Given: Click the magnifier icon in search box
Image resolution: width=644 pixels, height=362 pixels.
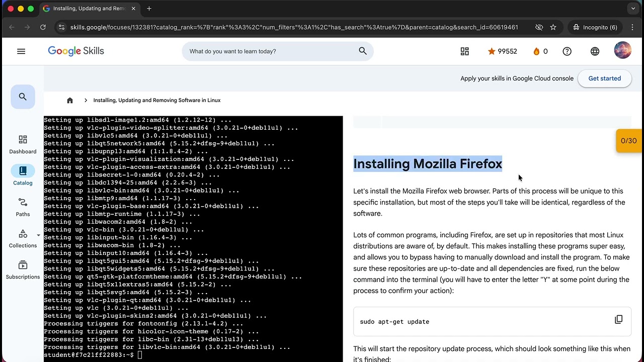Looking at the screenshot, I should [363, 51].
